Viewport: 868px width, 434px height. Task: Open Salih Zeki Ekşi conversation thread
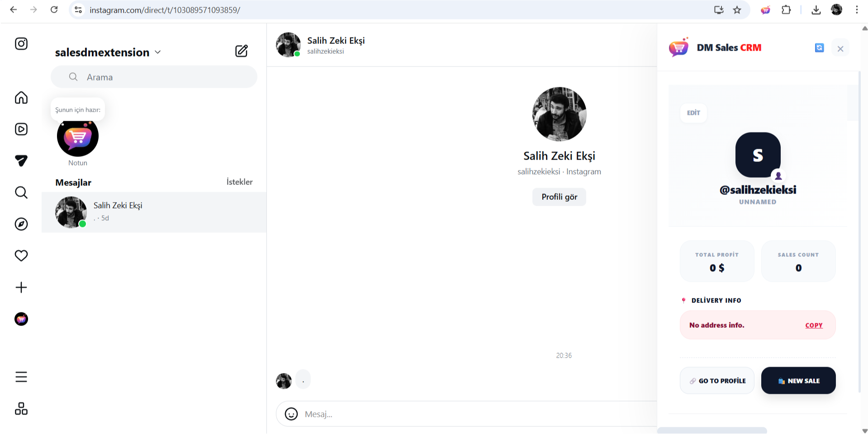coord(154,212)
